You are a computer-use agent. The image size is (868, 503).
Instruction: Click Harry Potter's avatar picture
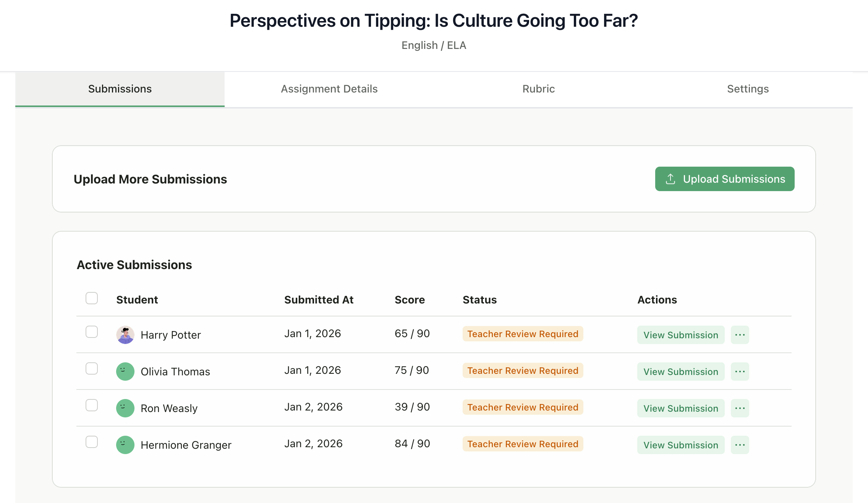pos(125,335)
